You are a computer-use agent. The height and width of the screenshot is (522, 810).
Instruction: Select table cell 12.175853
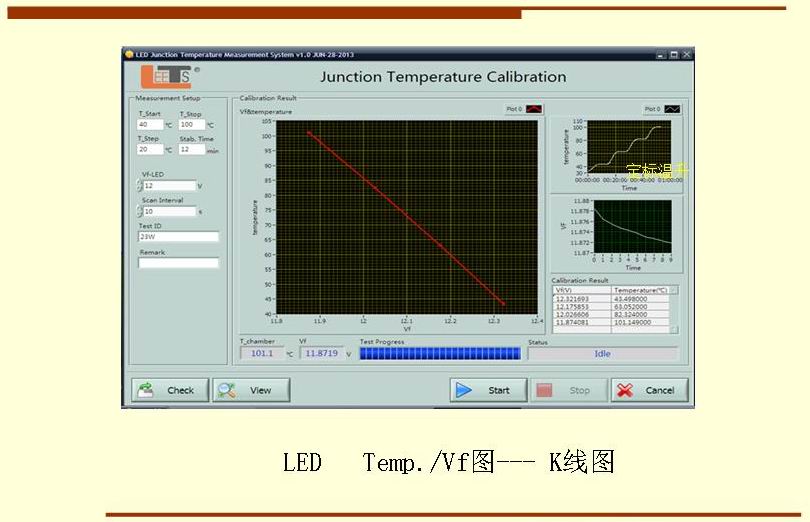pyautogui.click(x=582, y=306)
